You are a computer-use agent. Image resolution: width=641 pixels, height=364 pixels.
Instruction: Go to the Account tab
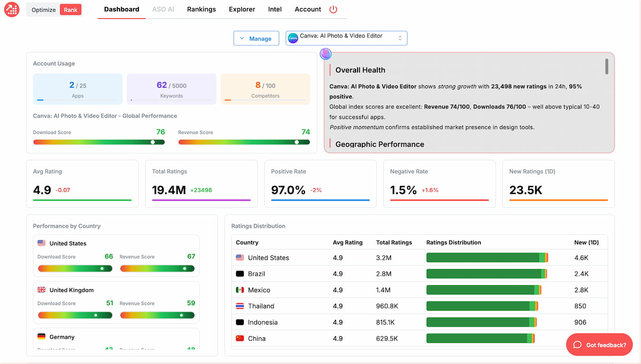coord(308,9)
